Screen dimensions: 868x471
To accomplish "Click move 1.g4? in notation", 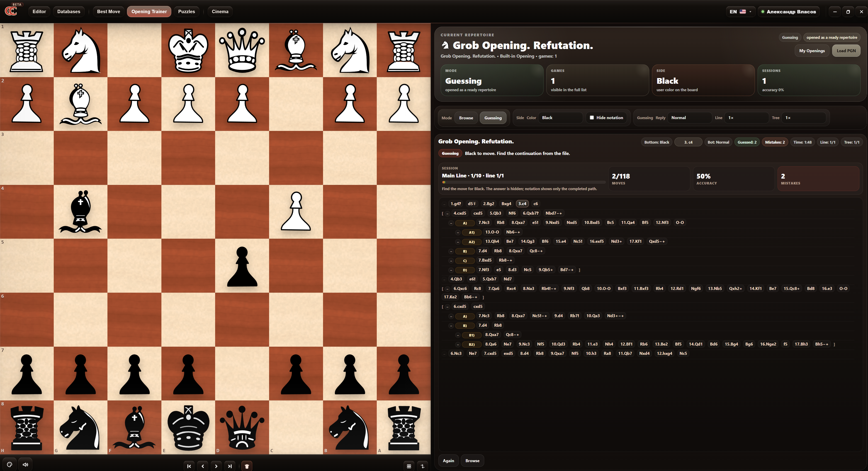I will click(x=456, y=204).
